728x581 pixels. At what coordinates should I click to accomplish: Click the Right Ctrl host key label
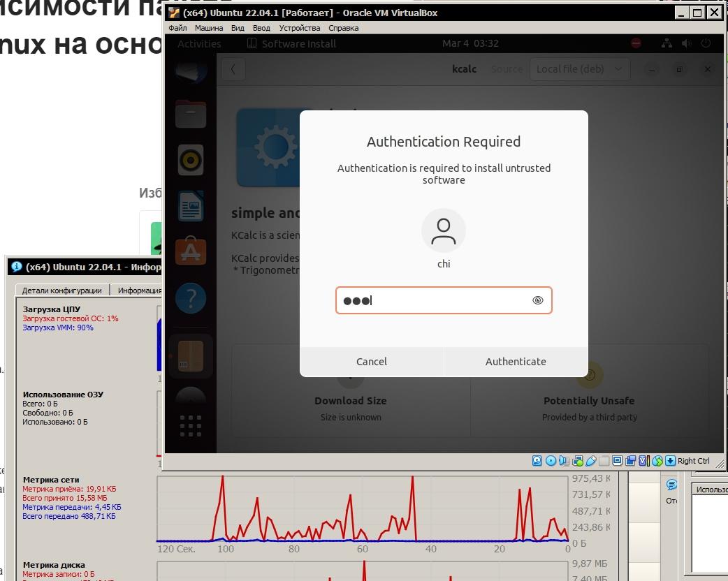pos(693,461)
